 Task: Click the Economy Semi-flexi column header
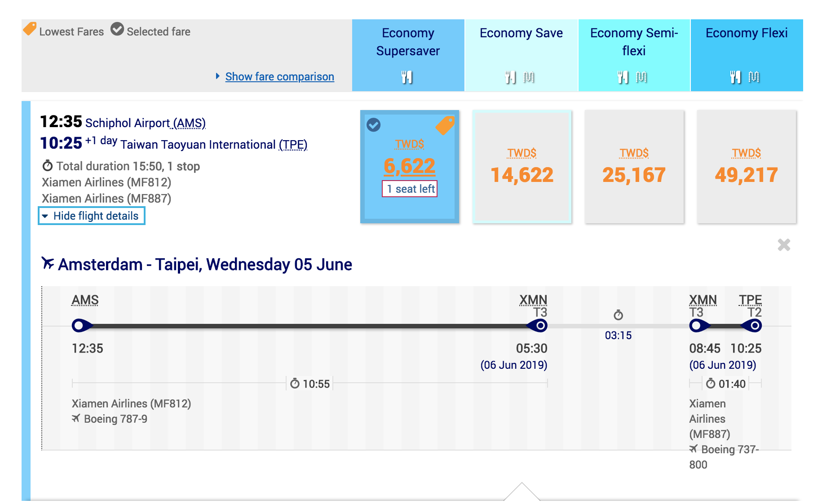coord(634,55)
